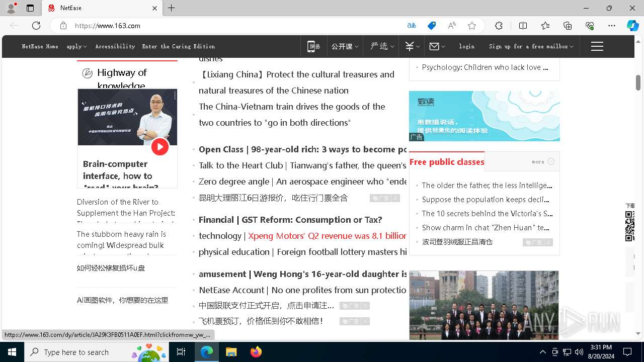Image resolution: width=644 pixels, height=362 pixels.
Task: Open Financial GST Reform article
Action: coord(290,220)
